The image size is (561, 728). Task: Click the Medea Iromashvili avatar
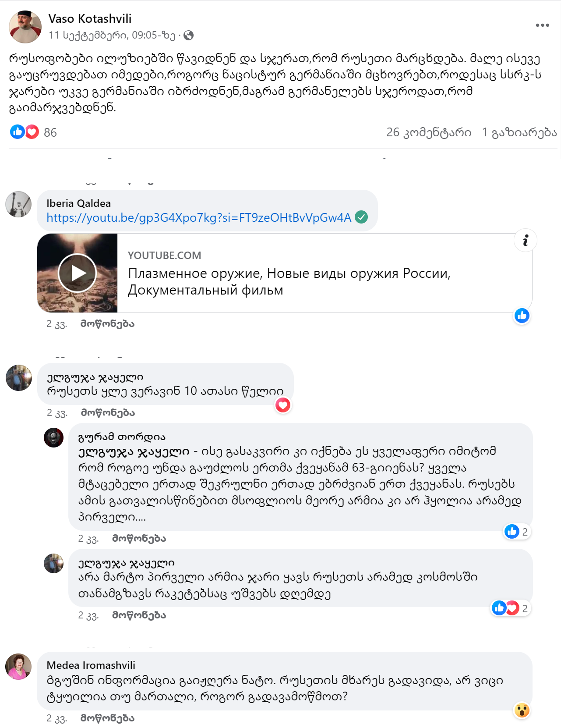pos(18,667)
